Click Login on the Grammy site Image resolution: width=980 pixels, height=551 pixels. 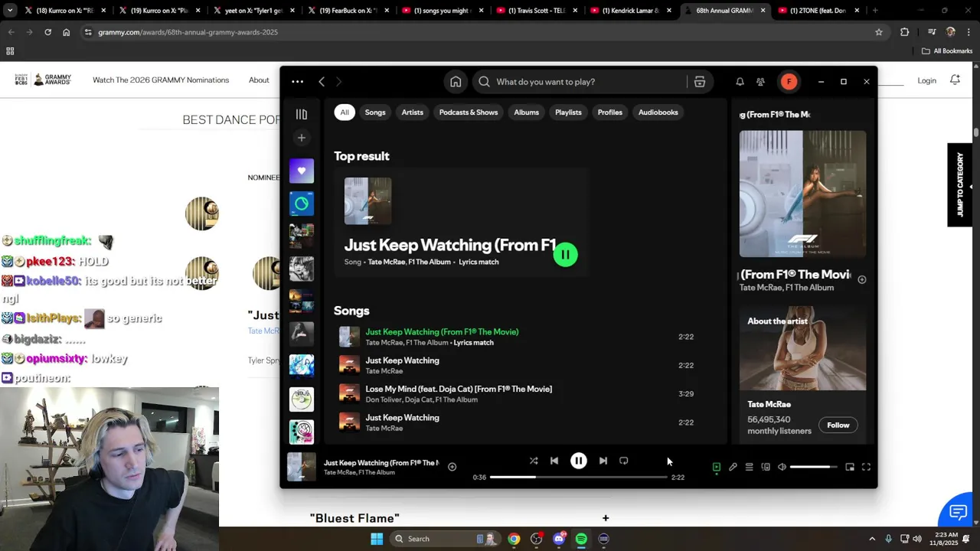(927, 80)
